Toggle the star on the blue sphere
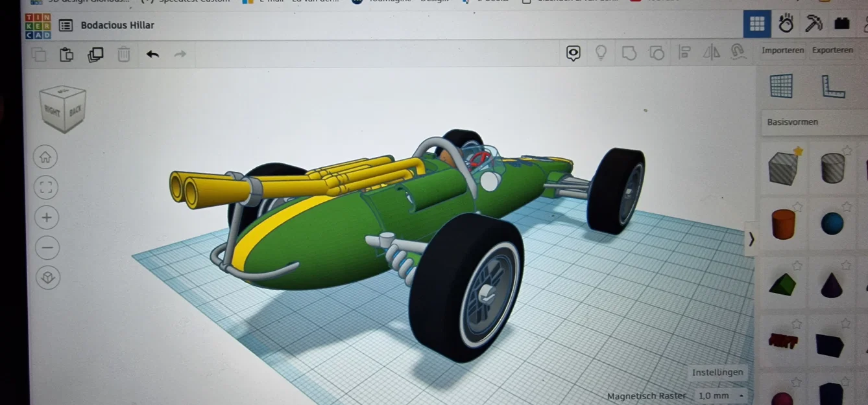Screen dimensions: 868x405 tap(846, 207)
